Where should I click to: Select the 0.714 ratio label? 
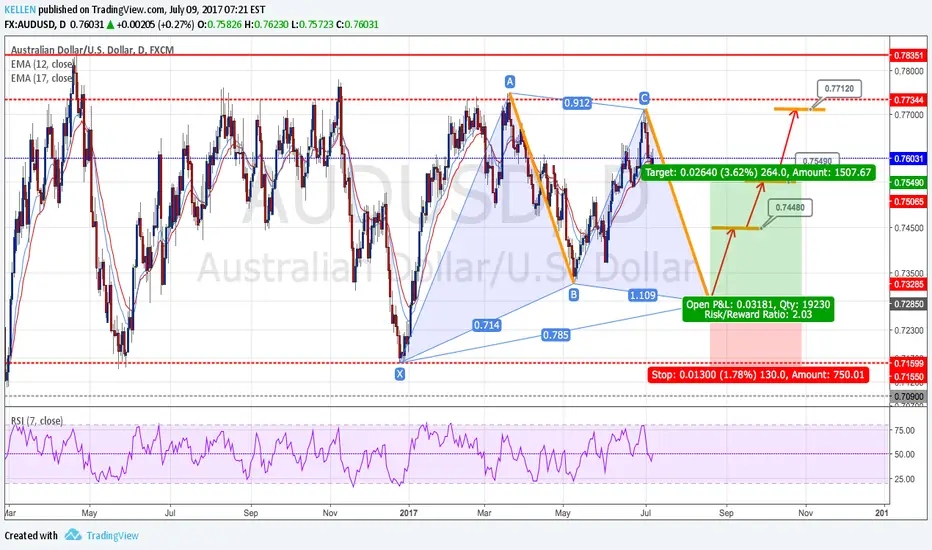pos(487,325)
